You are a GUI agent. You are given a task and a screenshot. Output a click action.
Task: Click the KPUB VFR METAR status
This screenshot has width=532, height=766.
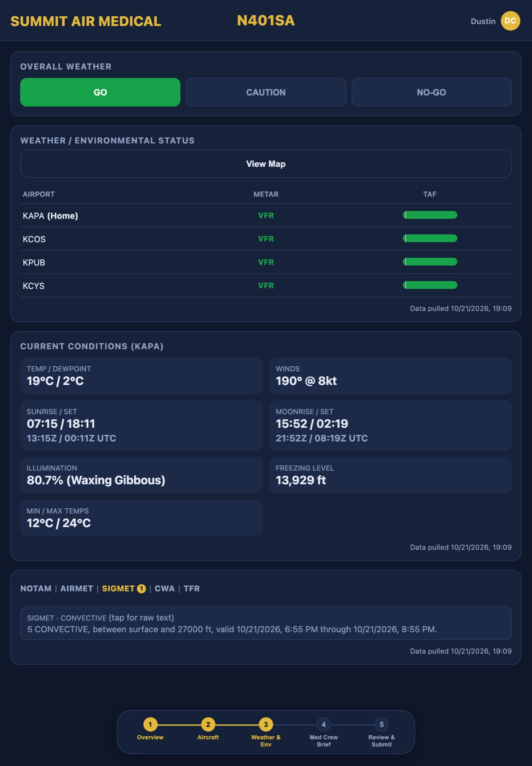pos(266,262)
